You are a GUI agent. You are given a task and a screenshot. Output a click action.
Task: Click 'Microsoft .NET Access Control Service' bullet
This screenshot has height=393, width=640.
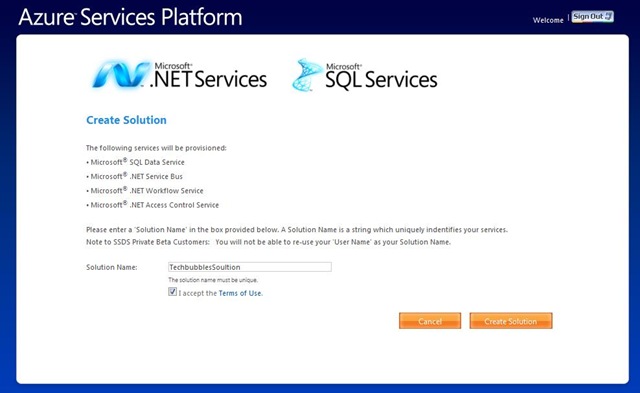pos(152,205)
